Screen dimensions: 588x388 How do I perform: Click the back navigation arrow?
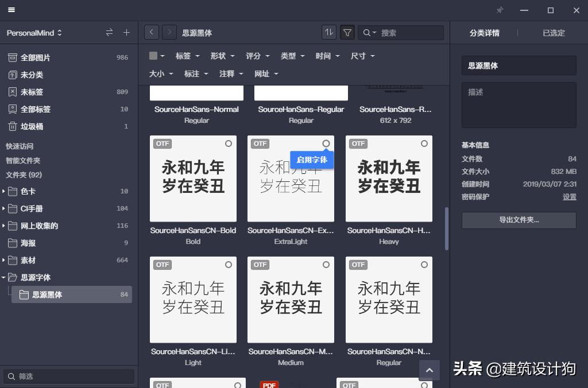tap(151, 32)
